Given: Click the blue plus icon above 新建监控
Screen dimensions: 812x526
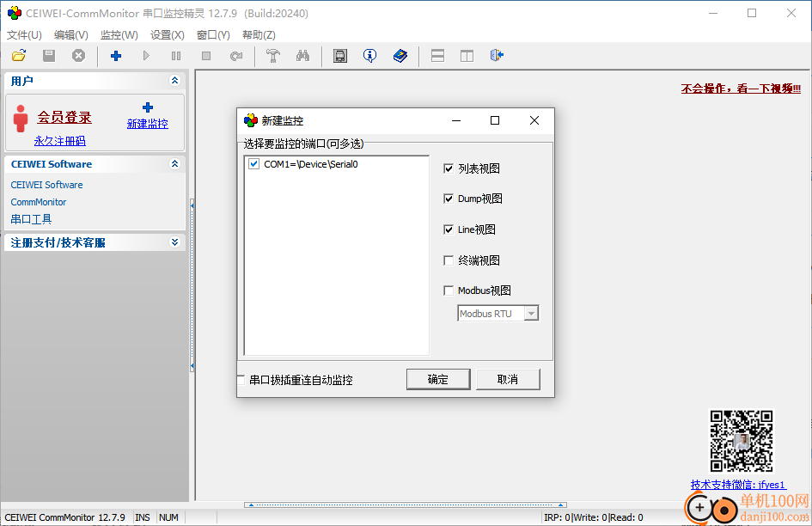Looking at the screenshot, I should 148,107.
